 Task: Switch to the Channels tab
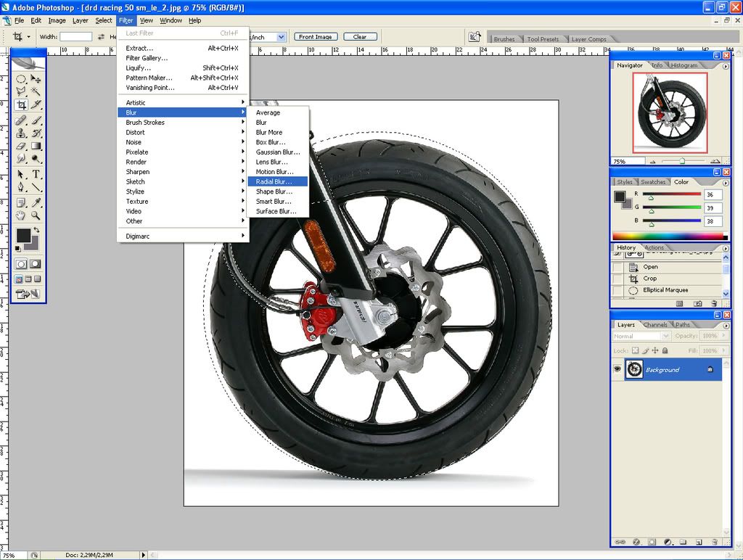(655, 324)
